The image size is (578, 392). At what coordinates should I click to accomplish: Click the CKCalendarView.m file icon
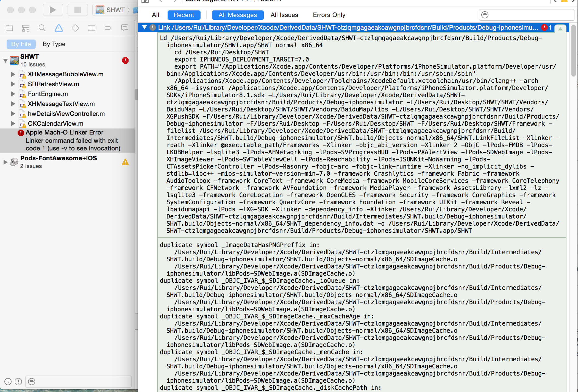click(x=23, y=124)
